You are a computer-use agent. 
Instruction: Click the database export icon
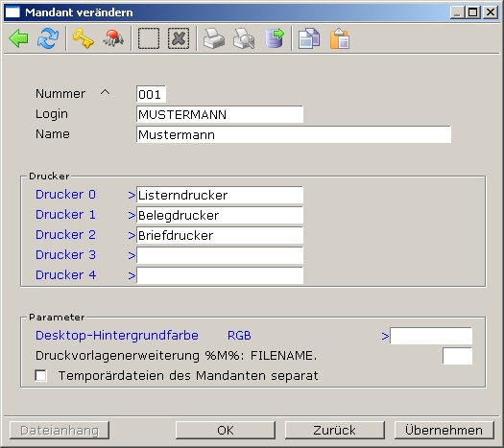pyautogui.click(x=275, y=38)
